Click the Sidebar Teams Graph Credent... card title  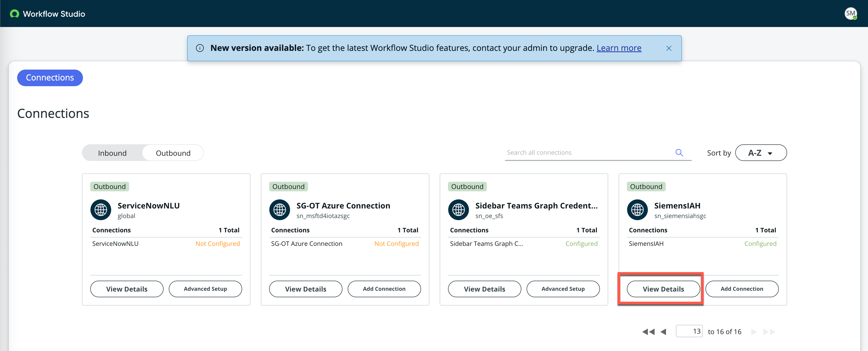536,206
